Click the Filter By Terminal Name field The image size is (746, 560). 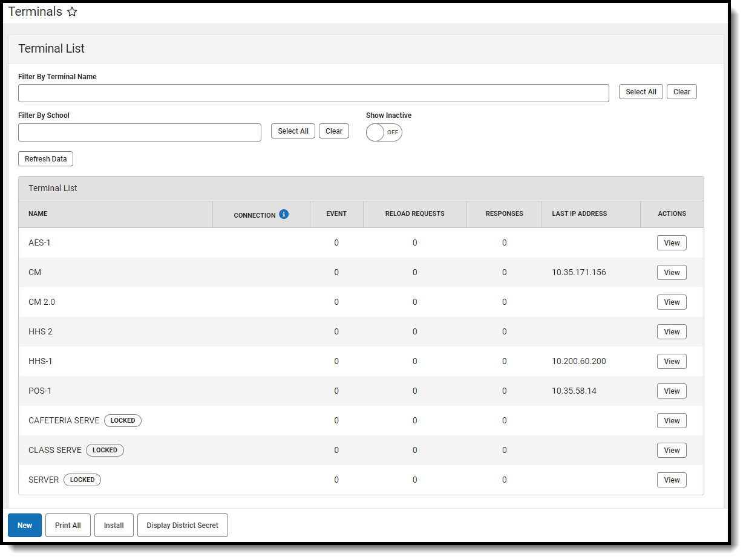click(313, 93)
